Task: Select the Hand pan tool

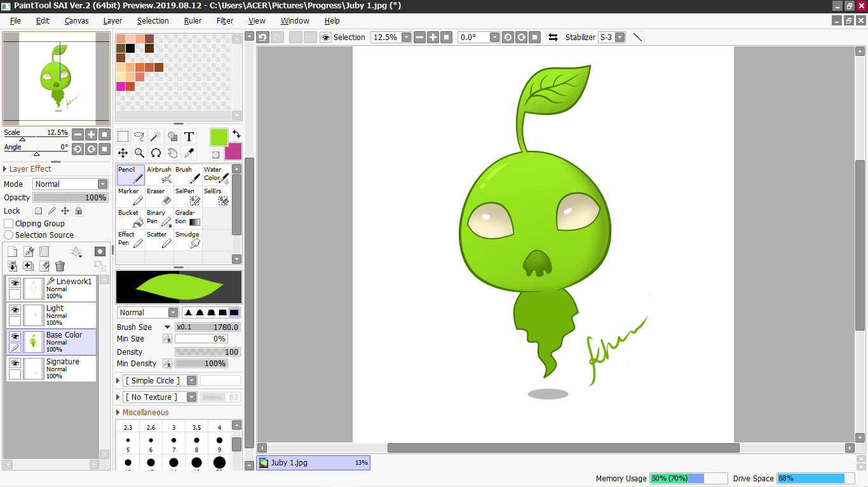Action: [x=172, y=153]
